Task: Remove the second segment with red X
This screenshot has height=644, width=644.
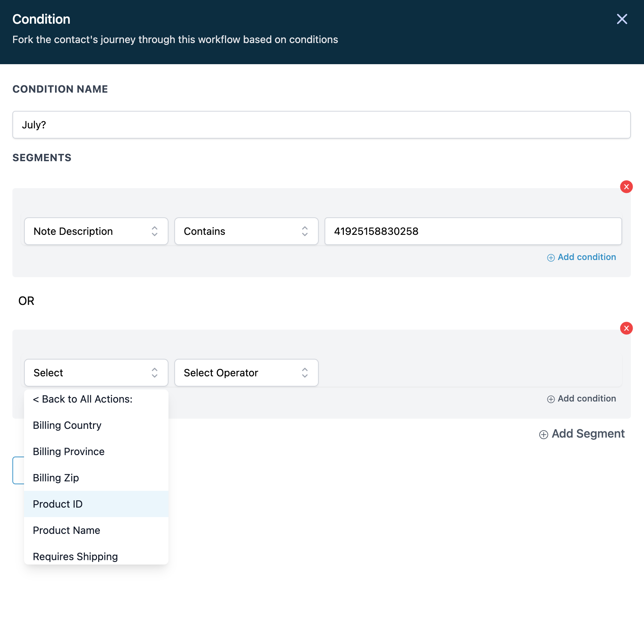Action: point(626,328)
